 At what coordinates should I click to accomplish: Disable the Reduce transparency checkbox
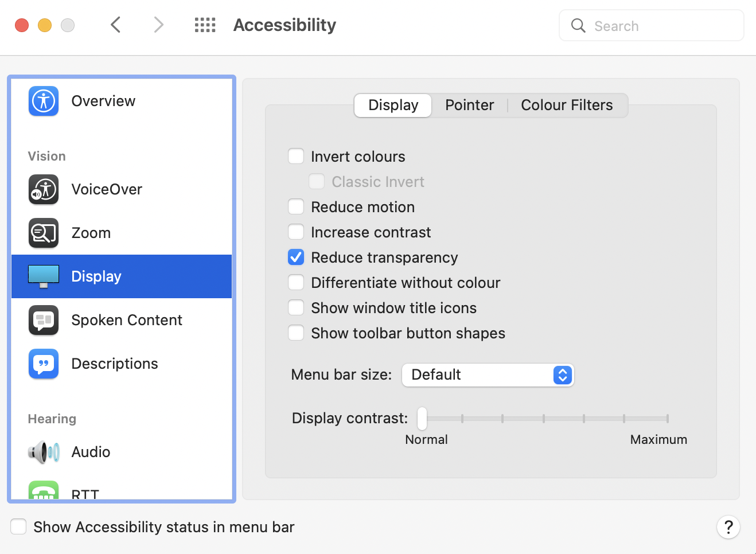click(296, 258)
